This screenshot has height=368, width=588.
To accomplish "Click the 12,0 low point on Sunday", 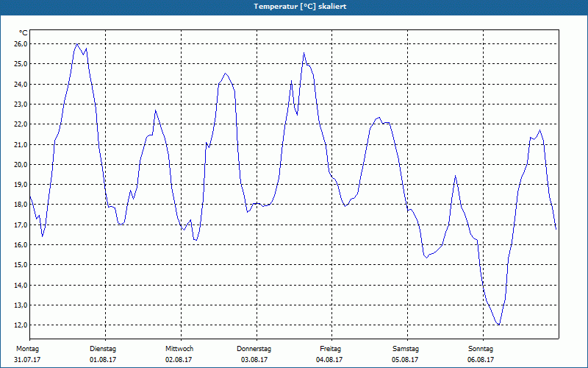I will (498, 325).
